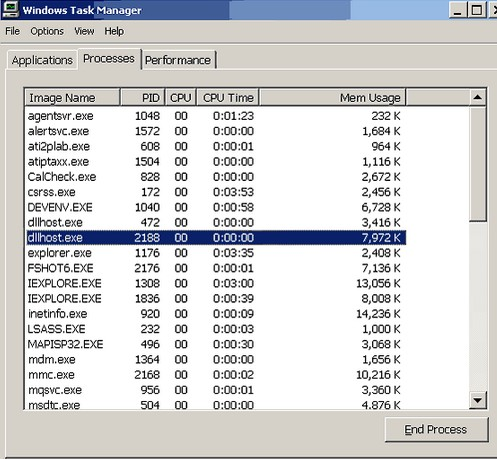The width and height of the screenshot is (497, 459).
Task: Click PID value 2168
Action: (x=147, y=375)
